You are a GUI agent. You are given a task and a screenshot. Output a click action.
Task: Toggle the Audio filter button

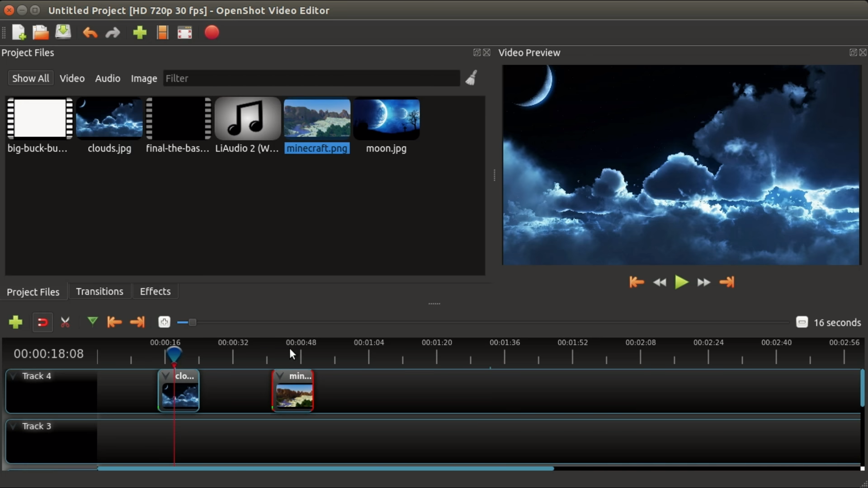[108, 78]
